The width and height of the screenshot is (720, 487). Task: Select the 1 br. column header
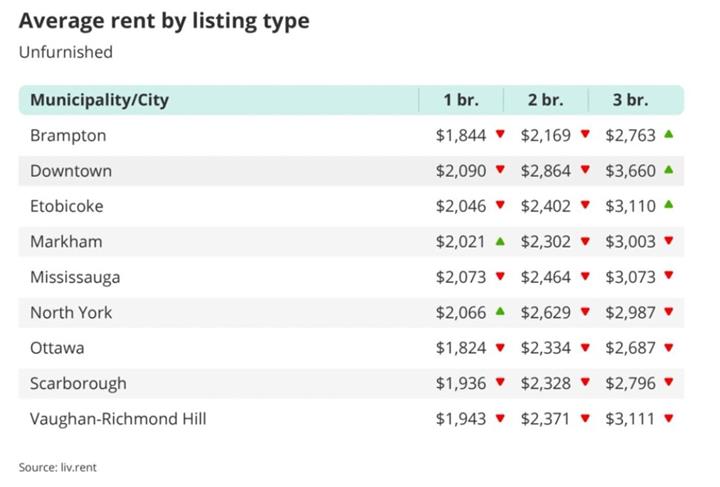click(461, 100)
